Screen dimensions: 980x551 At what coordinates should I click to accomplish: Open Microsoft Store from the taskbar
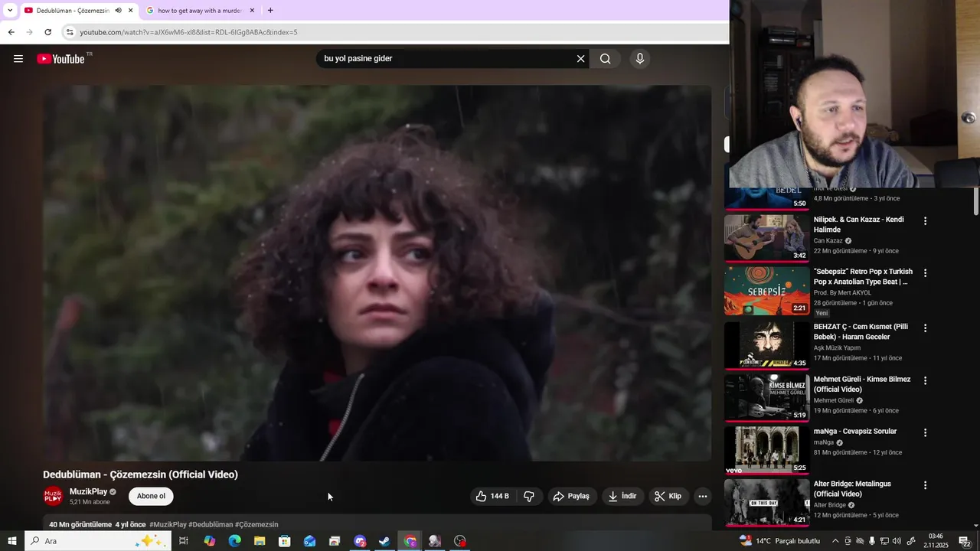(x=285, y=541)
